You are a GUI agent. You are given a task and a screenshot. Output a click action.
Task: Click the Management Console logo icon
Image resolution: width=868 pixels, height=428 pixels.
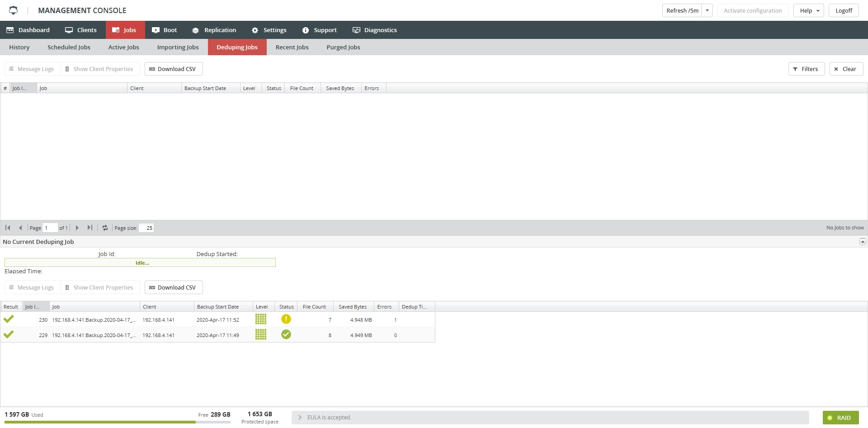pos(14,10)
